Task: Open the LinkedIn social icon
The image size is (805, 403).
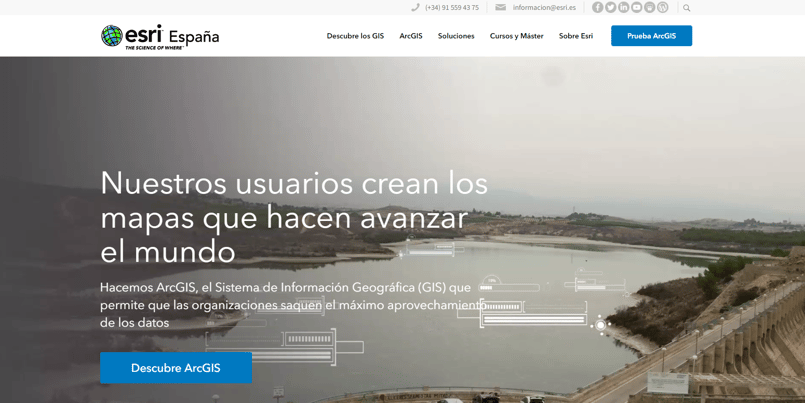Action: pos(623,7)
